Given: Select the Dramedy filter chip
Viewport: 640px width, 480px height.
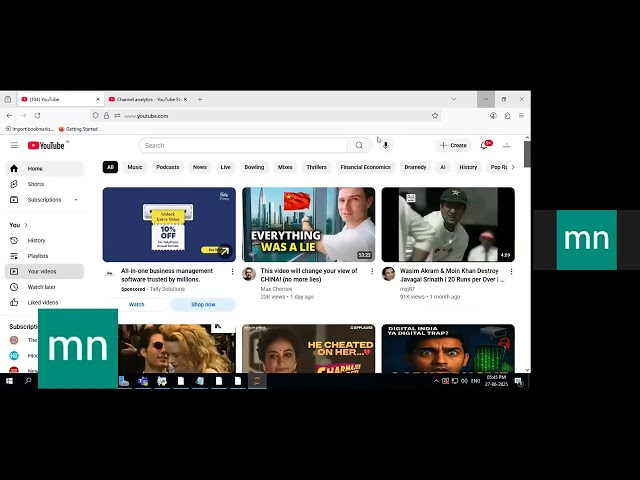Looking at the screenshot, I should point(415,167).
